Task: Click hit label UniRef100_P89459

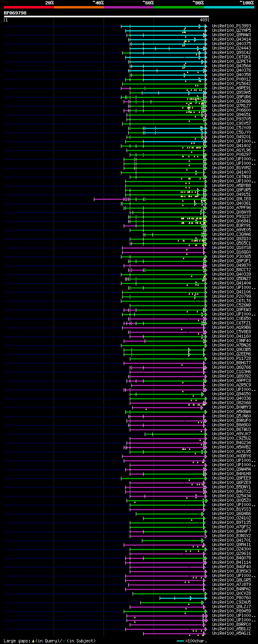Action: (x=231, y=611)
